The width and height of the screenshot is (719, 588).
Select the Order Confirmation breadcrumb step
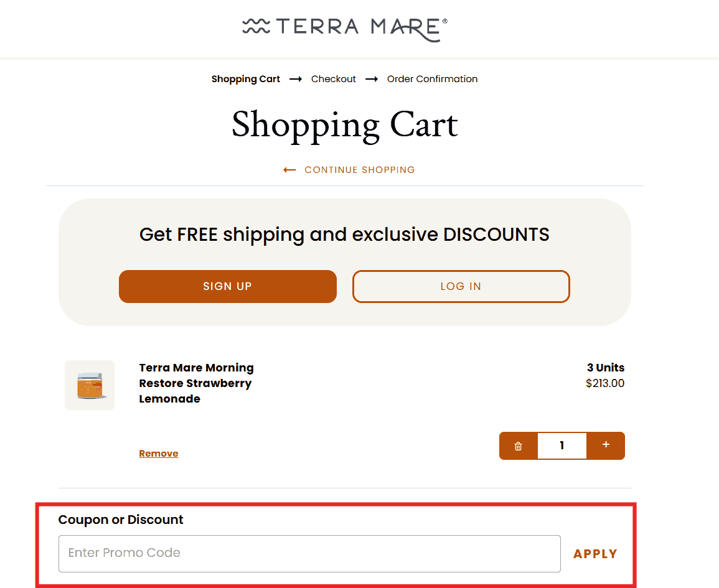point(432,79)
